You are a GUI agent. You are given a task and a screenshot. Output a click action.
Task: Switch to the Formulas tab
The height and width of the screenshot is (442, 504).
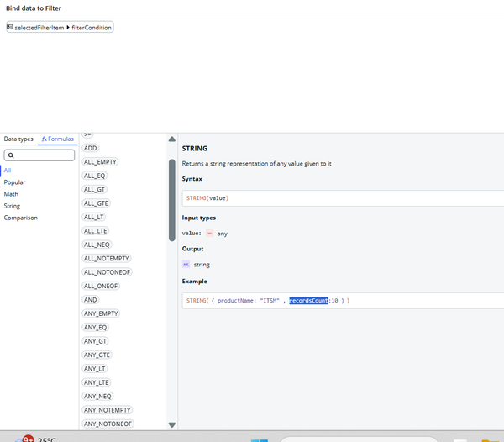(57, 139)
